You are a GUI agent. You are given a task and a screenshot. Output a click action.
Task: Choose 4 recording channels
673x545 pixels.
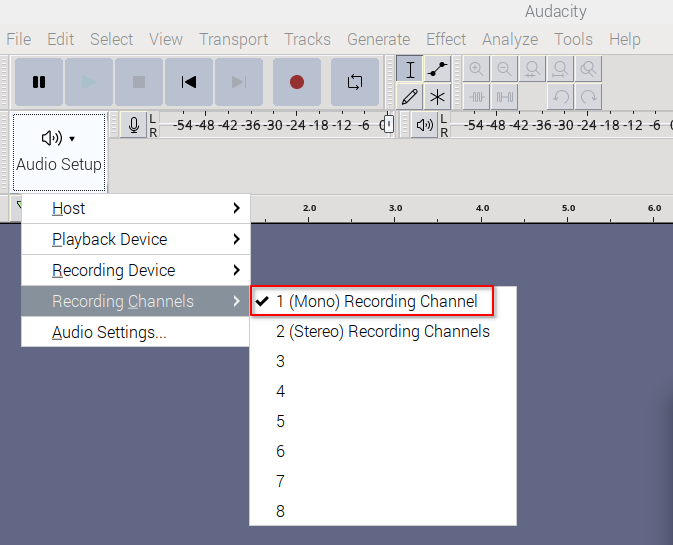click(x=383, y=391)
